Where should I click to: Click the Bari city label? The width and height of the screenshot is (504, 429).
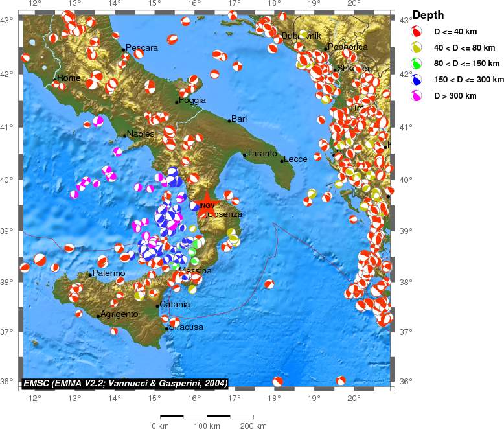[x=239, y=119]
